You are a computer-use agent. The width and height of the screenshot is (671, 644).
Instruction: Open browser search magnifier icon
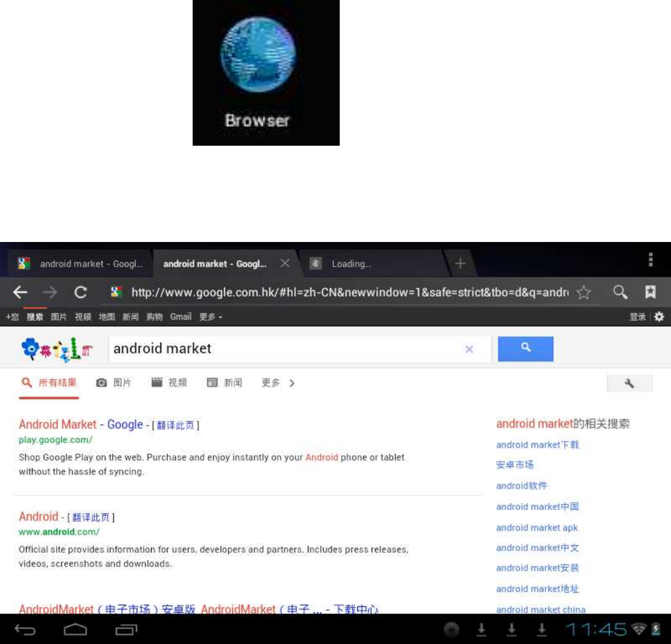[620, 292]
